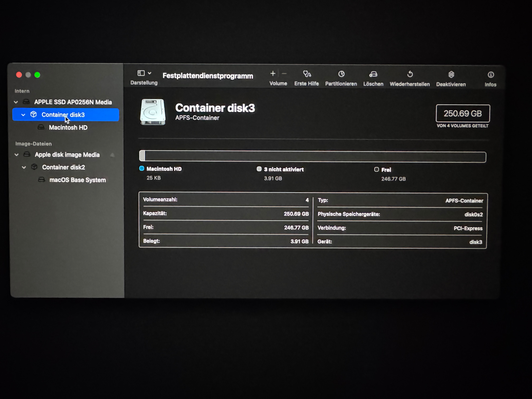
Task: Click the Deaktivieren unmount icon
Action: [x=451, y=75]
